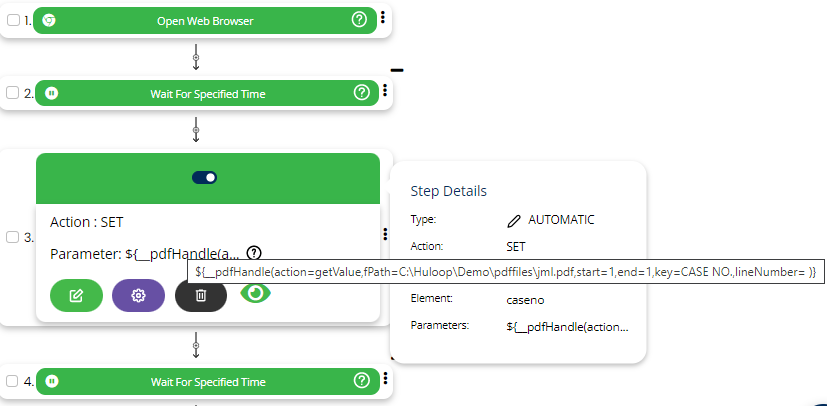Image resolution: width=827 pixels, height=406 pixels.
Task: Open the three-dot menu beside step 3
Action: tap(385, 235)
